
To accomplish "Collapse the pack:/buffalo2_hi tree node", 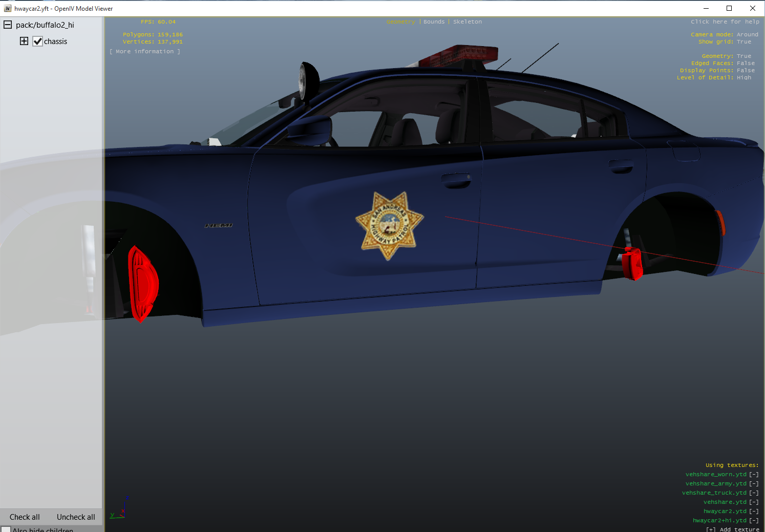I will point(8,25).
